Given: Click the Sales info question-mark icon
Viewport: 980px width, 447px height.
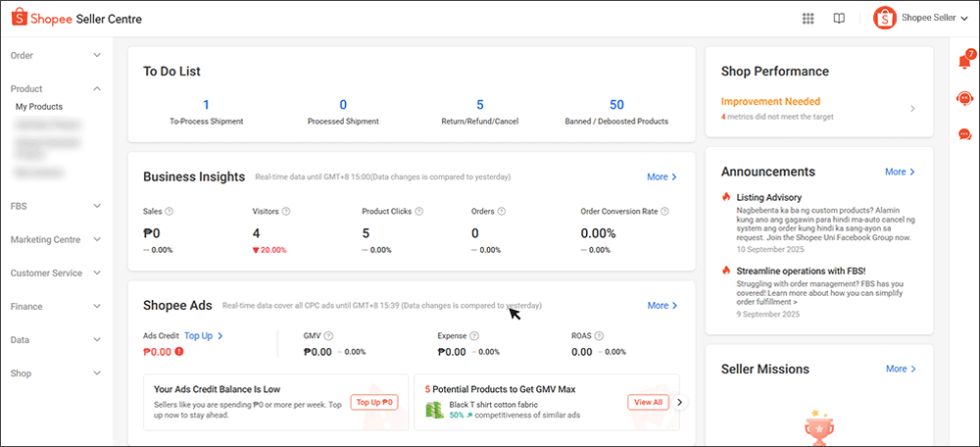Looking at the screenshot, I should click(170, 211).
